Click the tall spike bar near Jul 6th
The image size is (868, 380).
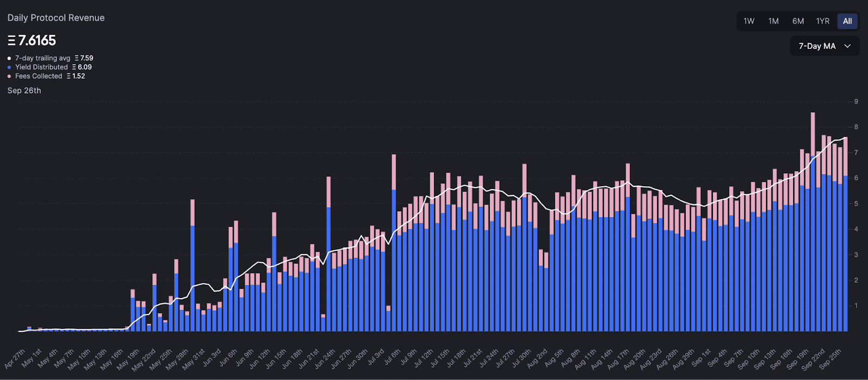point(394,243)
